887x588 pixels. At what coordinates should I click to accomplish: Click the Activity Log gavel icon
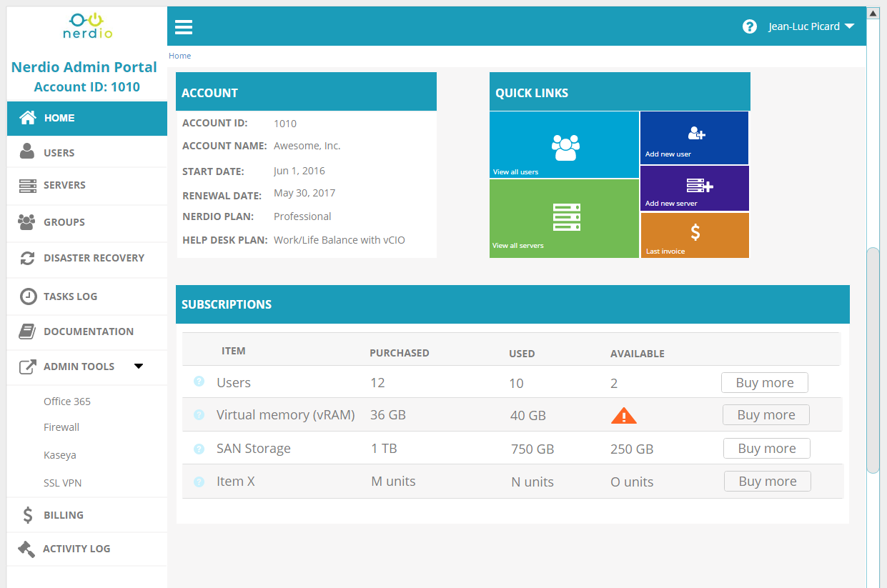click(x=26, y=549)
